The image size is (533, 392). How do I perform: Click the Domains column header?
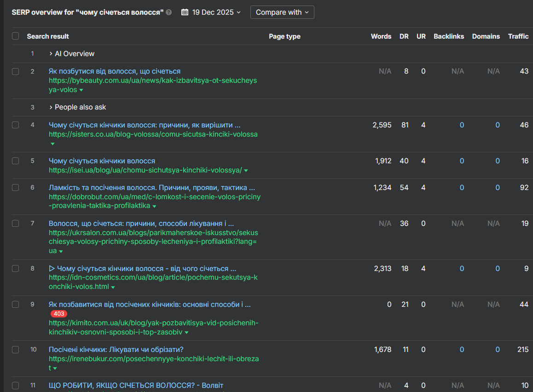point(486,36)
